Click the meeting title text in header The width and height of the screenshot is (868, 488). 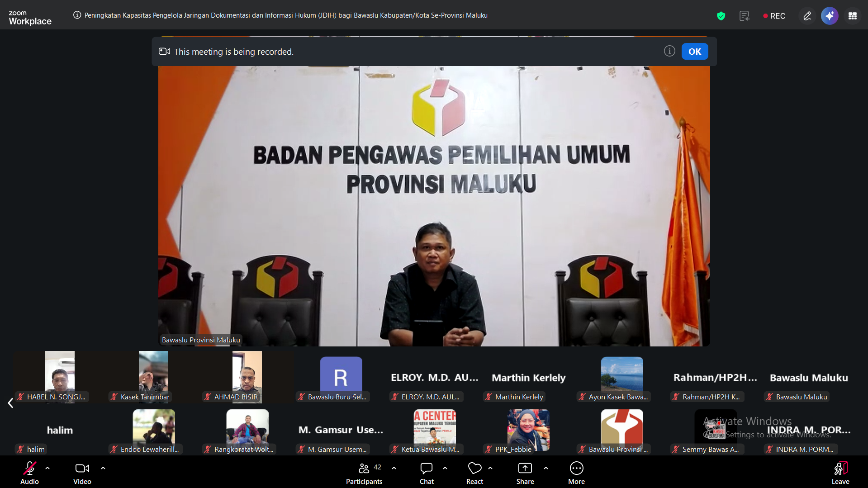pos(286,15)
